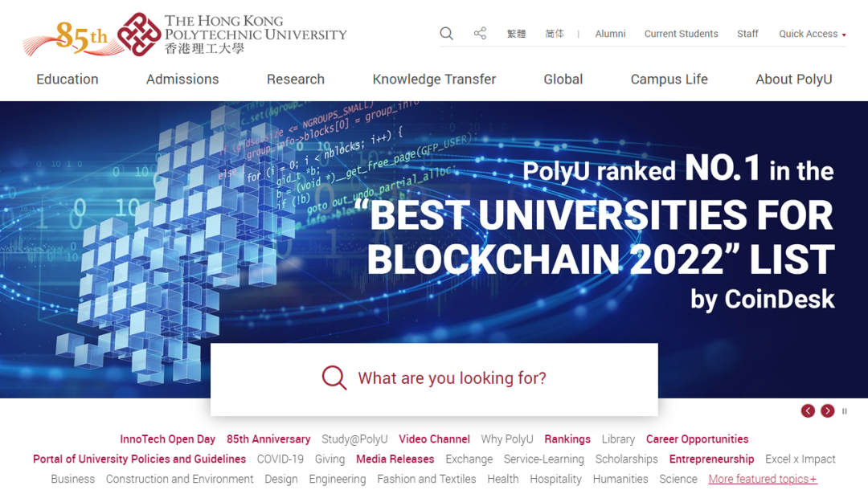Open the Admissions menu

(x=182, y=80)
